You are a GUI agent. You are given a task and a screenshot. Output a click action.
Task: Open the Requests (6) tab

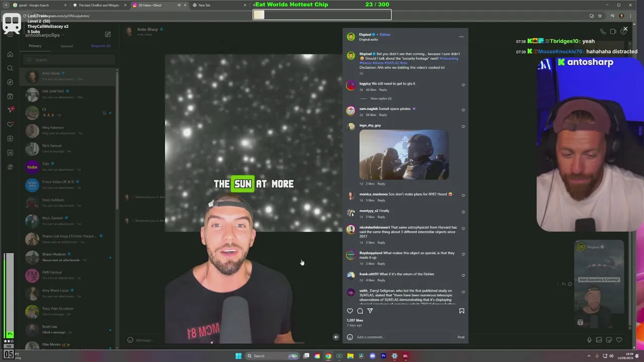pyautogui.click(x=101, y=46)
